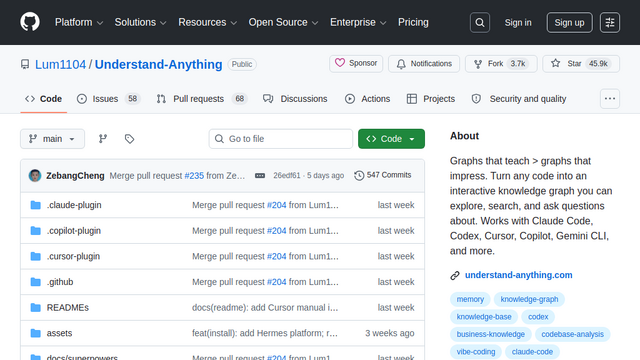Image resolution: width=640 pixels, height=360 pixels.
Task: Expand commit message ellipsis icon
Action: coord(260,176)
